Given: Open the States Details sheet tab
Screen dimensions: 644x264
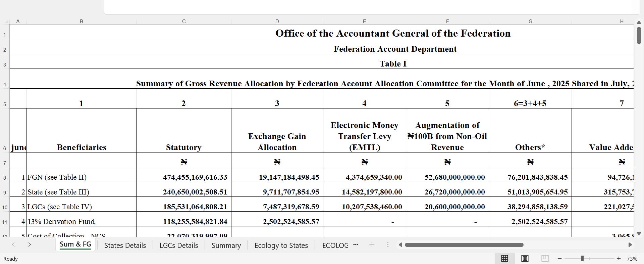Looking at the screenshot, I should [125, 246].
